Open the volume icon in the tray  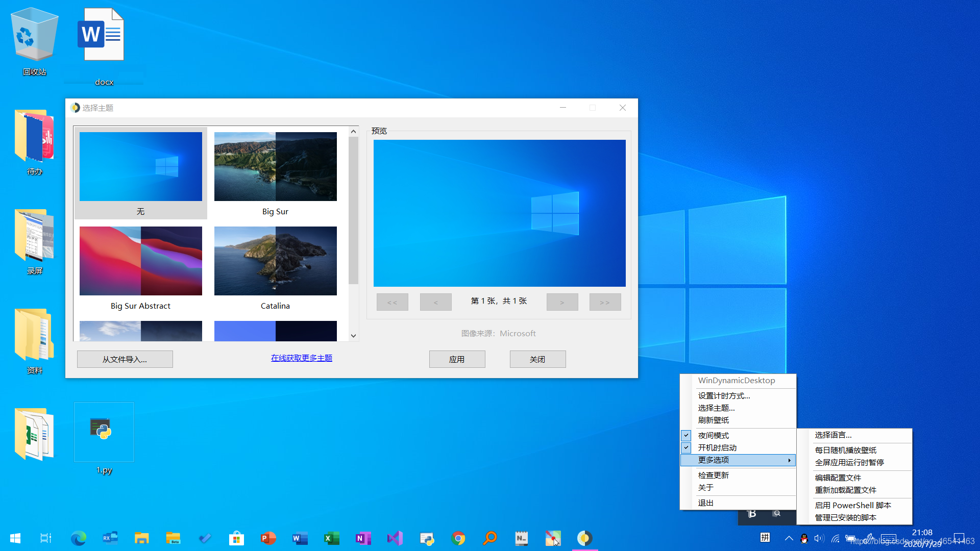coord(819,538)
